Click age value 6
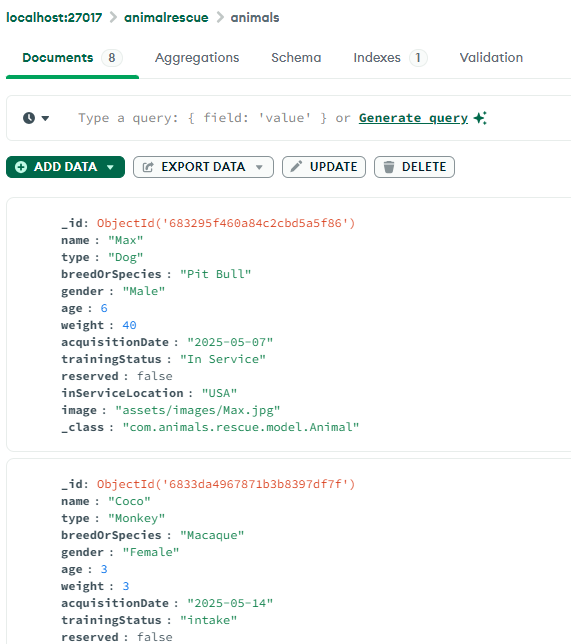The height and width of the screenshot is (644, 571). click(x=104, y=308)
